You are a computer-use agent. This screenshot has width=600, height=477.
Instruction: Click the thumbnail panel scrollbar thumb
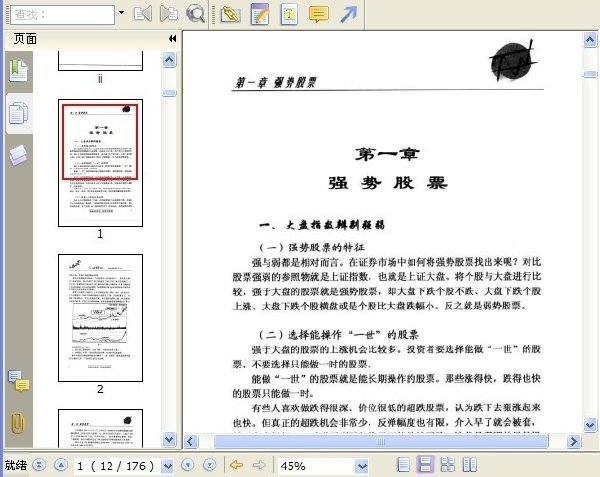click(x=169, y=93)
